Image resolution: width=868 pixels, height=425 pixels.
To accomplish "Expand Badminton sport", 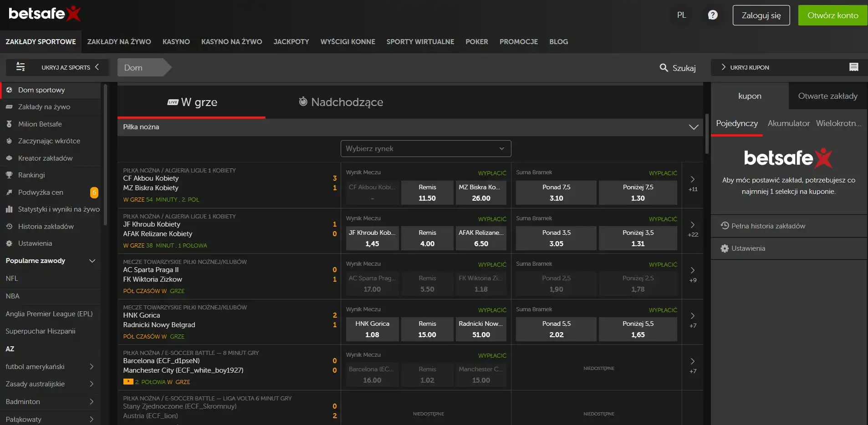I will point(92,402).
